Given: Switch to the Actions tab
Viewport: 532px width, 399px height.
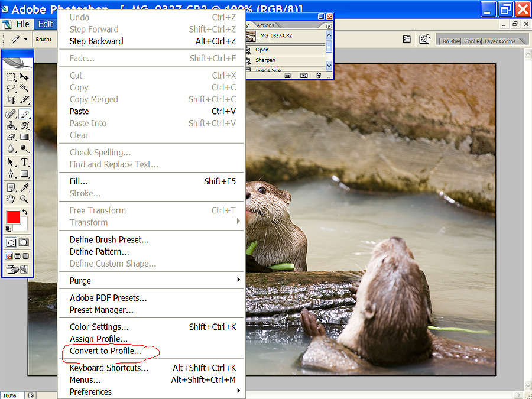Looking at the screenshot, I should [265, 25].
